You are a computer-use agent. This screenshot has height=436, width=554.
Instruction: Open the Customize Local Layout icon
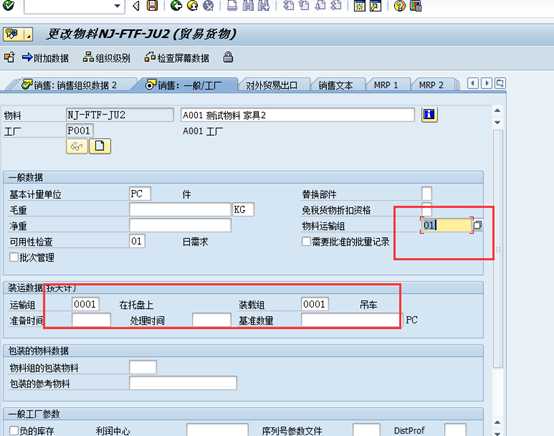pyautogui.click(x=416, y=6)
